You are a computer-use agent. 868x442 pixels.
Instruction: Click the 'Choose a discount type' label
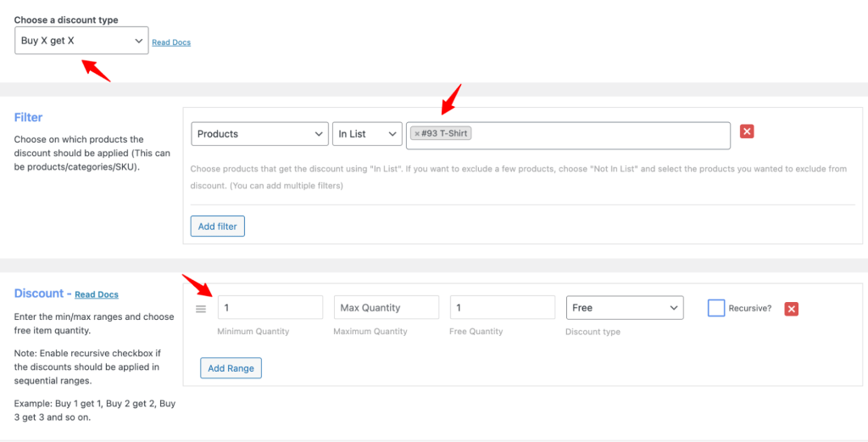click(x=66, y=20)
